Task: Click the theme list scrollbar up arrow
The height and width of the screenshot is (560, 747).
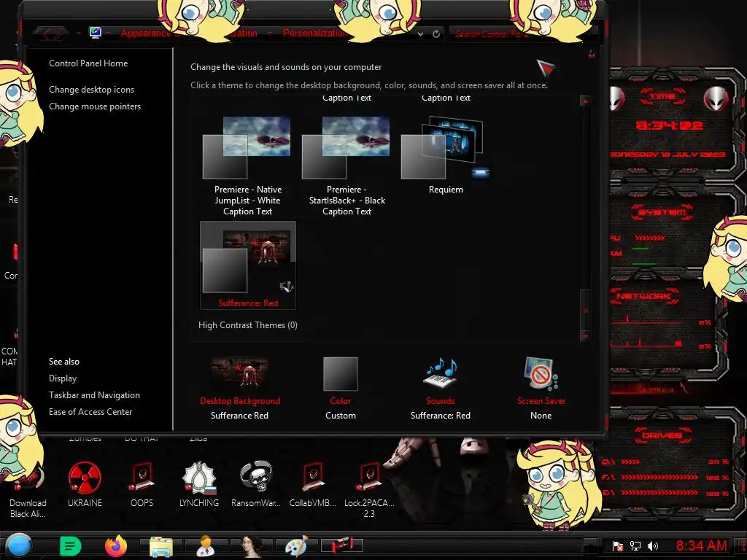Action: pyautogui.click(x=586, y=101)
